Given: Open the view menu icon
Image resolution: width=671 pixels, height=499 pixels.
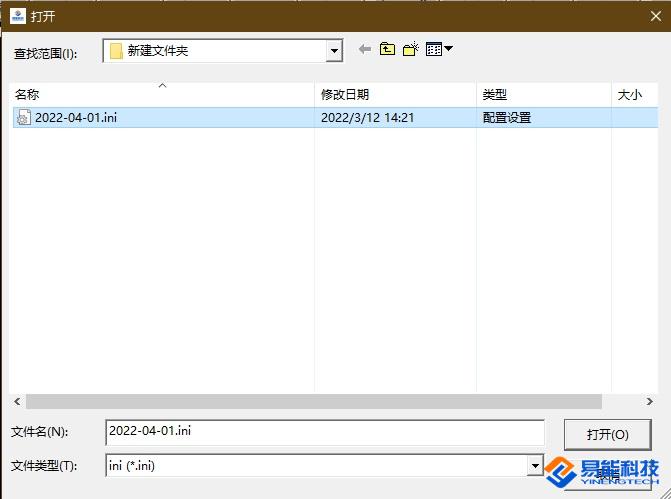Looking at the screenshot, I should [433, 49].
